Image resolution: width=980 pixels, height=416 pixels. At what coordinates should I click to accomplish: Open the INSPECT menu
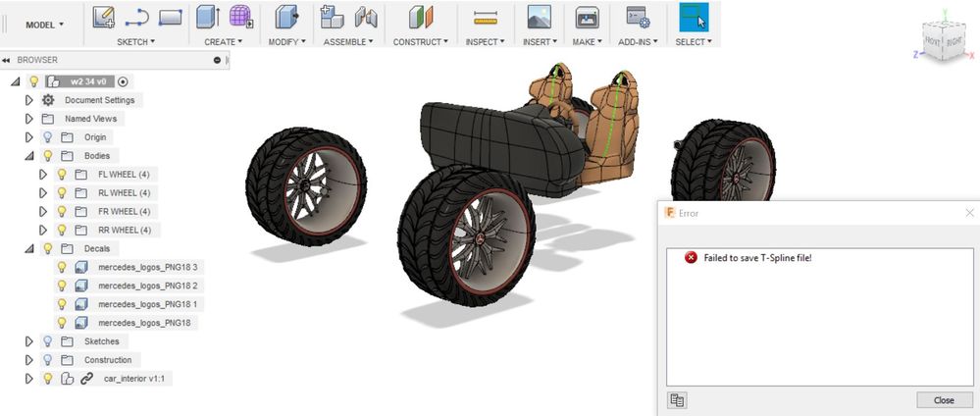[485, 42]
